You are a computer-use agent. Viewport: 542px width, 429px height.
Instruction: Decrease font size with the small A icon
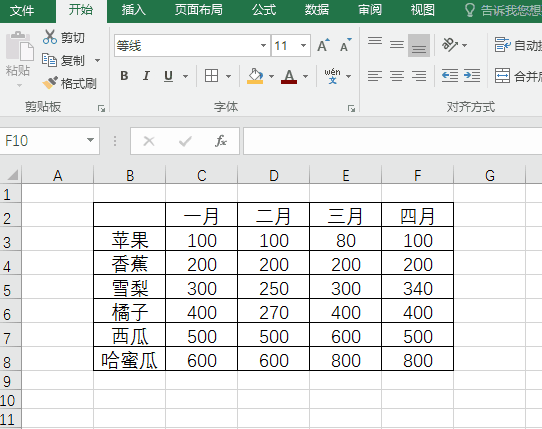coord(345,45)
